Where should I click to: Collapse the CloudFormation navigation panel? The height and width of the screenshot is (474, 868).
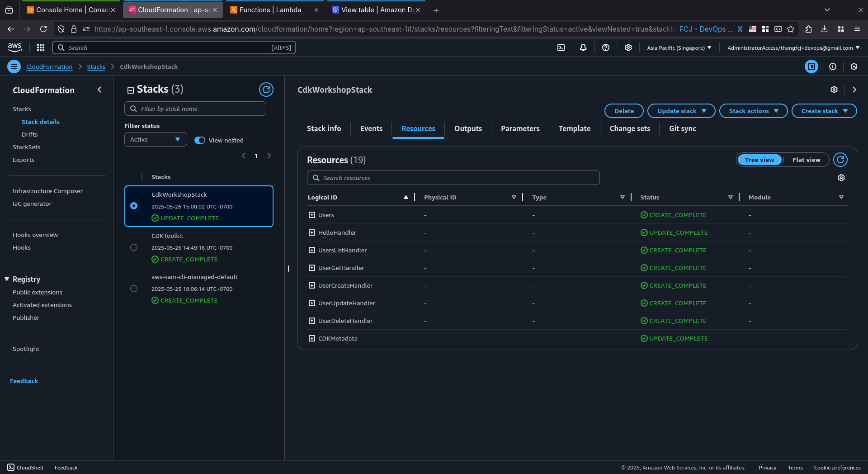click(x=99, y=90)
